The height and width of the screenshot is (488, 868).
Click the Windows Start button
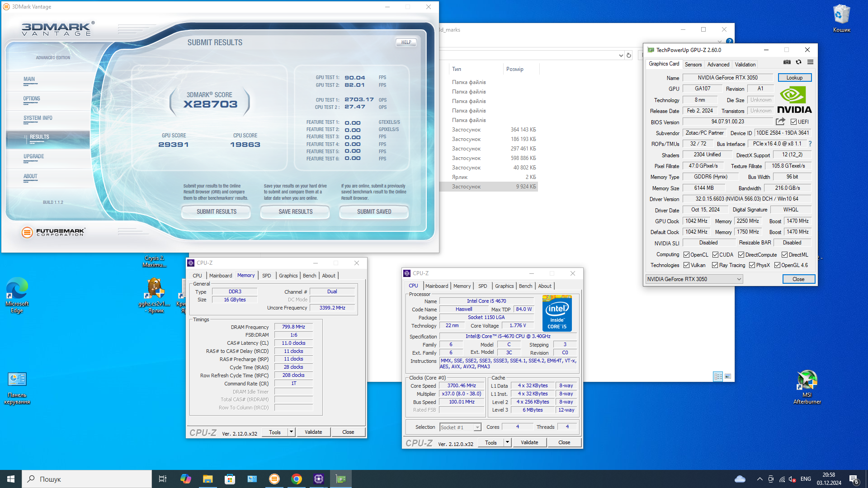(11, 479)
